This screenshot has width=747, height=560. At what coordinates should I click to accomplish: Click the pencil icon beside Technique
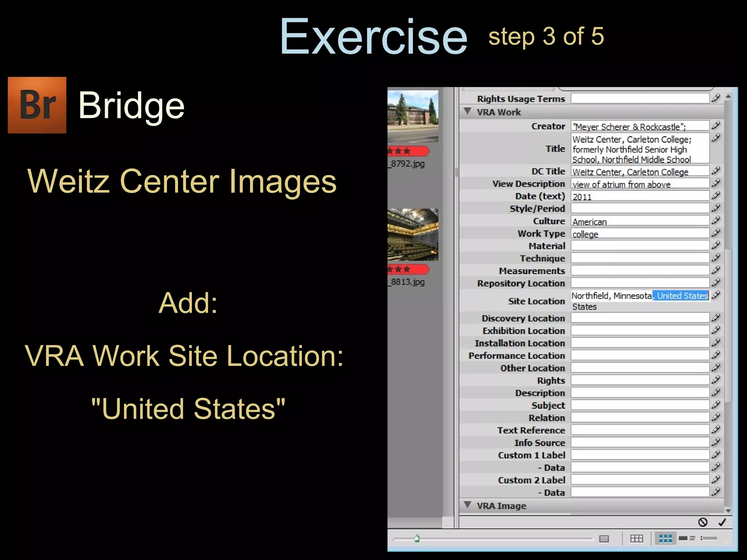click(716, 257)
